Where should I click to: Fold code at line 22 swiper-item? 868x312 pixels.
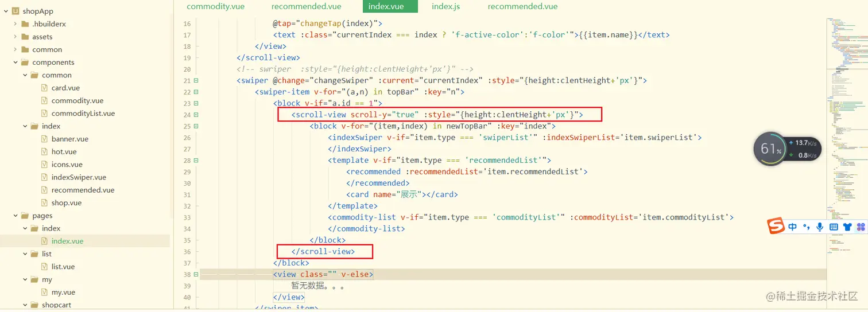pyautogui.click(x=196, y=92)
